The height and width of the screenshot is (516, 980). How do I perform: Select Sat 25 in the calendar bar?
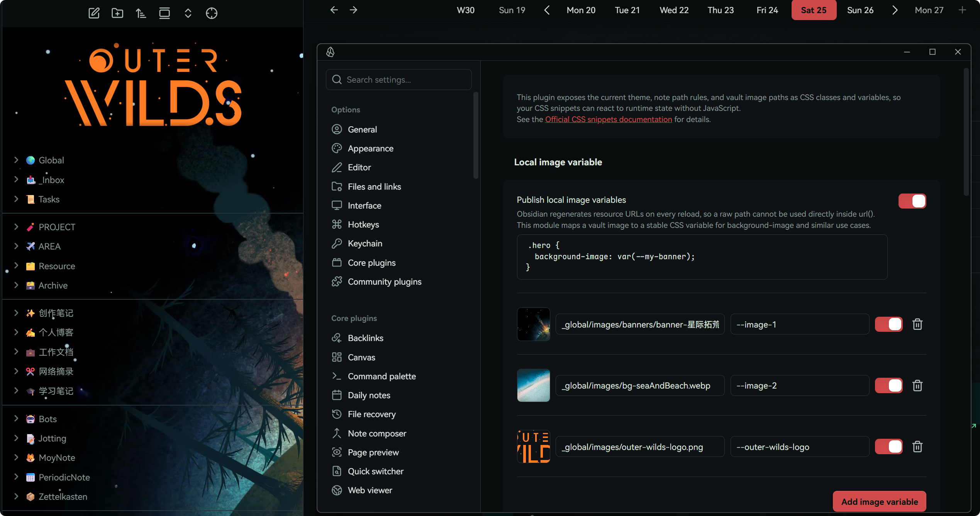pyautogui.click(x=814, y=10)
